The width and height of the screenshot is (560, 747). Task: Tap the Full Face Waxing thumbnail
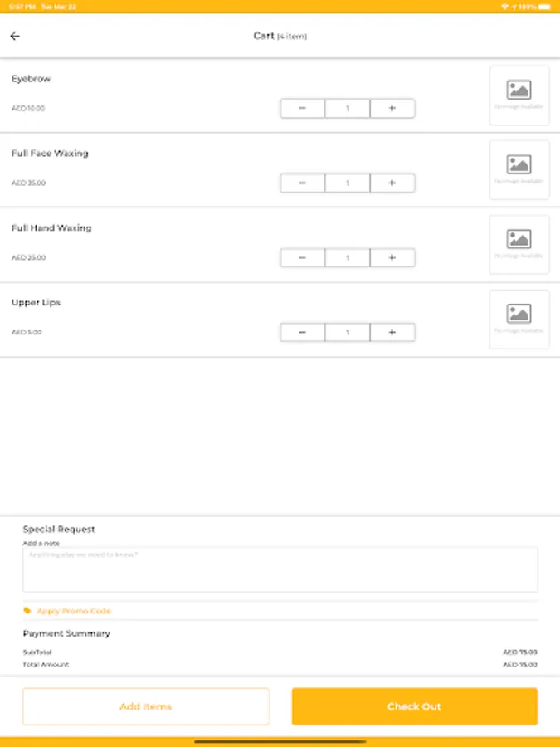[519, 170]
